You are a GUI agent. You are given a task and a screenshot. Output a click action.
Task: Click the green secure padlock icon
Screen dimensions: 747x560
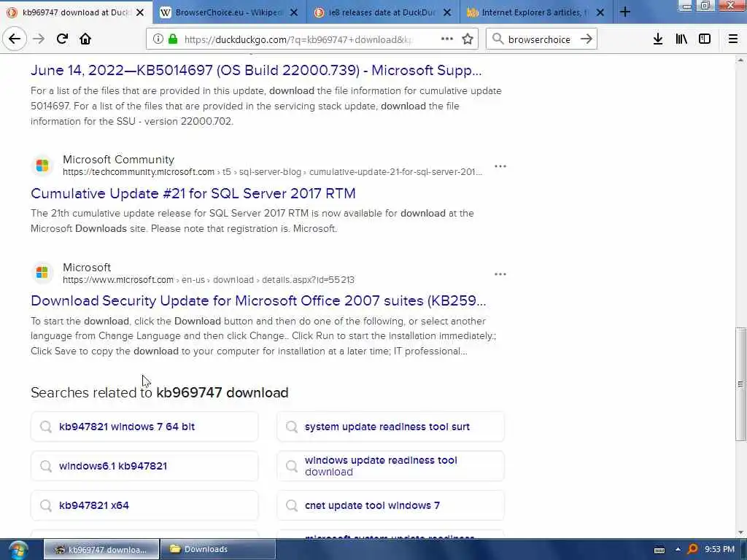[x=173, y=39]
